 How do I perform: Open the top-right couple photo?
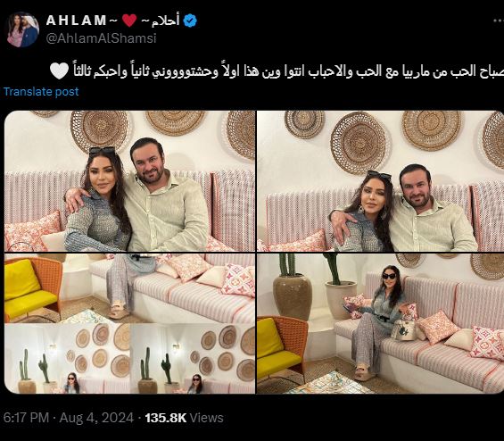point(380,181)
